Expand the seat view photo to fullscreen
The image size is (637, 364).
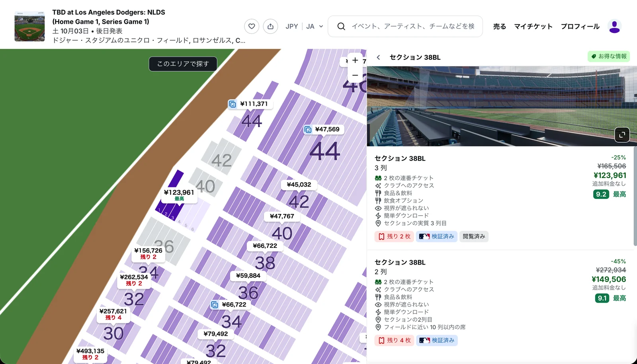[622, 134]
